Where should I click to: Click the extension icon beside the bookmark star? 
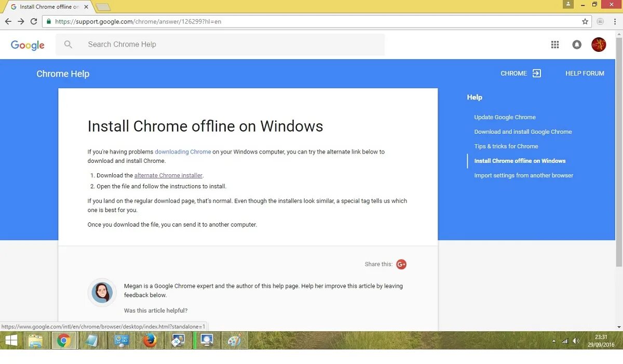point(600,21)
